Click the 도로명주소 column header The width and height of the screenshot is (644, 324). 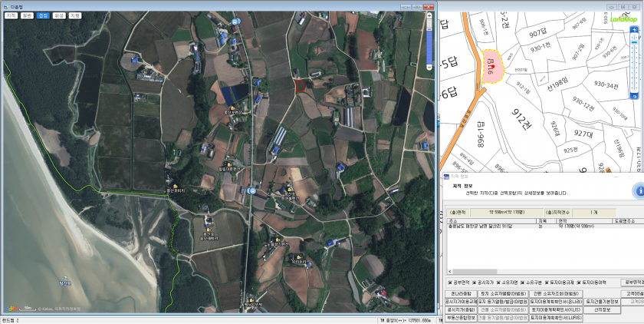pyautogui.click(x=629, y=221)
